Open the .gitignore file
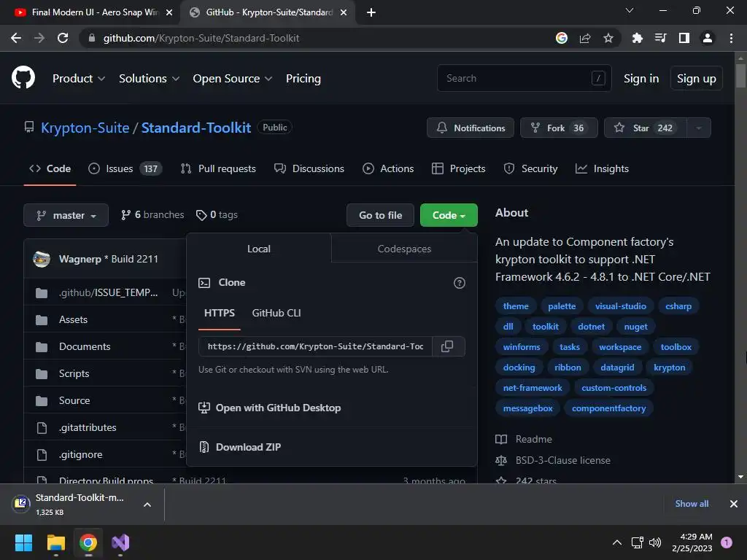 [80, 455]
